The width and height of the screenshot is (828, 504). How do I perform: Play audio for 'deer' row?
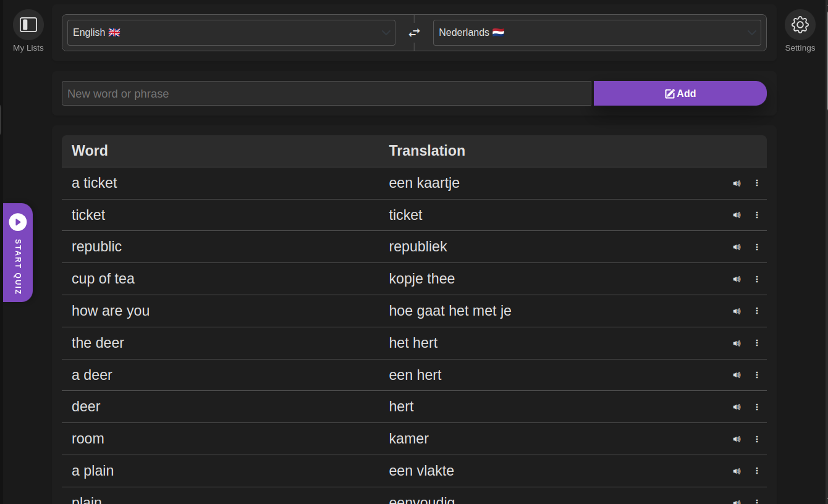[x=737, y=407]
